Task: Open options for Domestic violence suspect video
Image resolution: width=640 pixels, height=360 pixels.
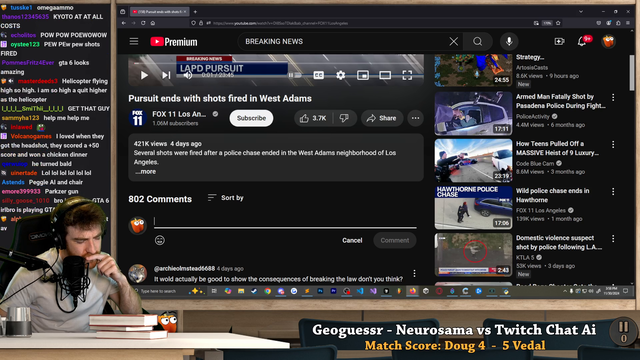Action: [613, 238]
